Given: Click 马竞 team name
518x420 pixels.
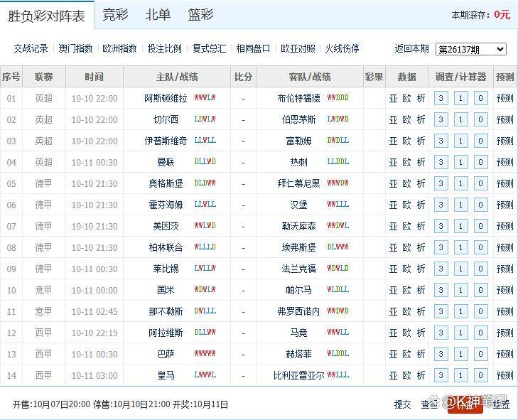Looking at the screenshot, I should click(x=298, y=333).
